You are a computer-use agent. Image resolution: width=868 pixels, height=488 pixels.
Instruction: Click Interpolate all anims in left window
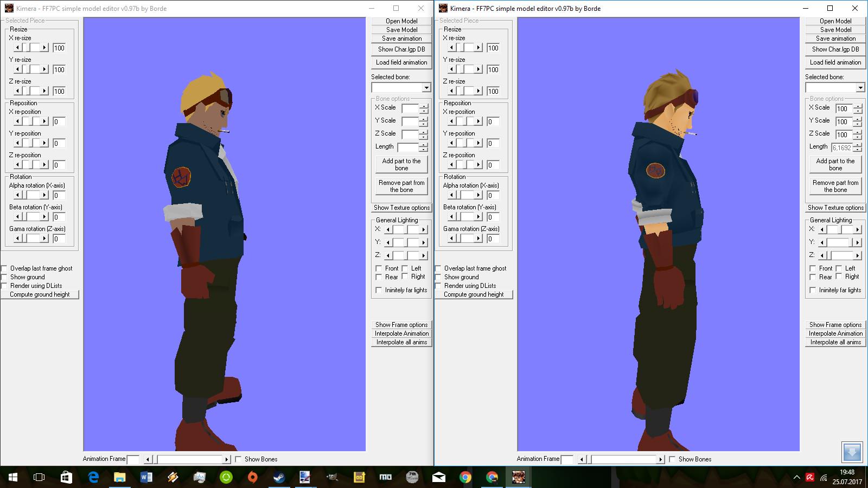click(401, 342)
